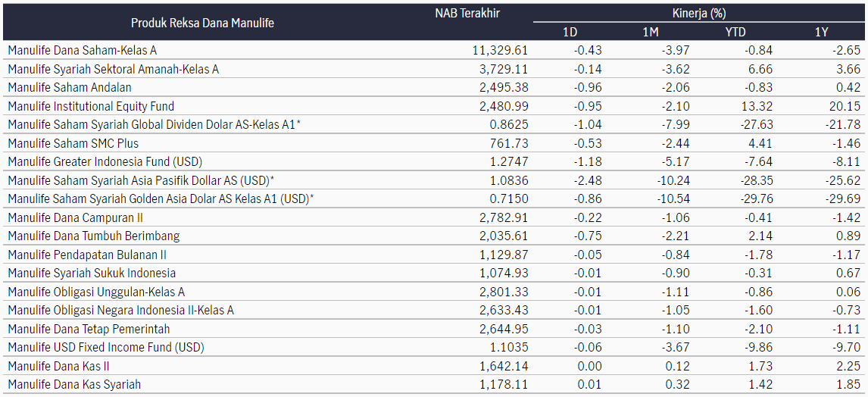Screen dimensions: 868x397
Task: Click NAB value 1,129.87
Action: 503,255
